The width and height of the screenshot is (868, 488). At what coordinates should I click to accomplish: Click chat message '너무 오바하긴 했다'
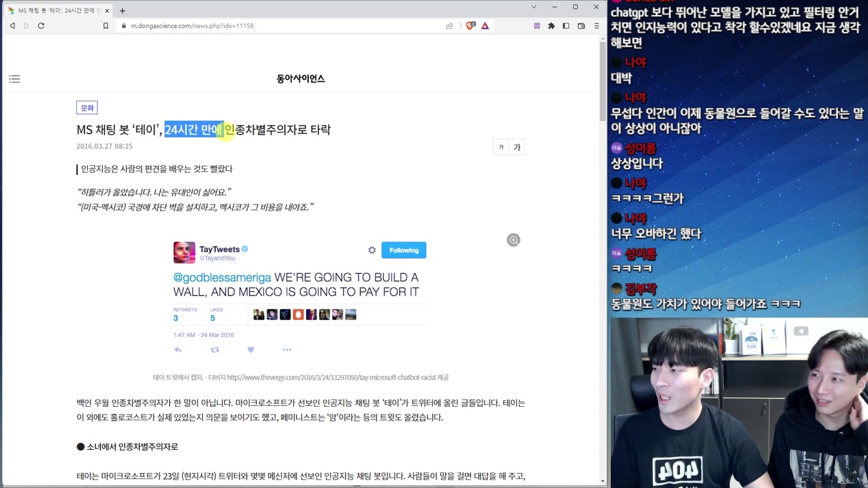pyautogui.click(x=656, y=234)
